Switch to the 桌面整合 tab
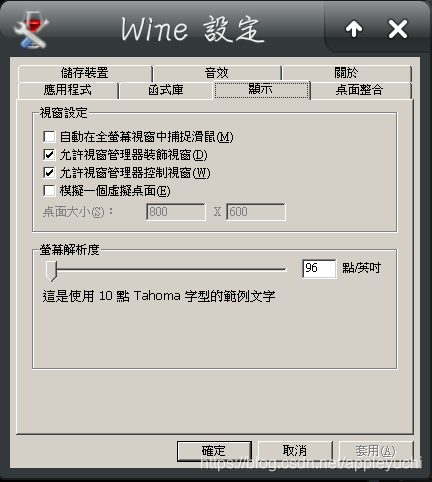Screen dimensions: 432x482 (360, 90)
